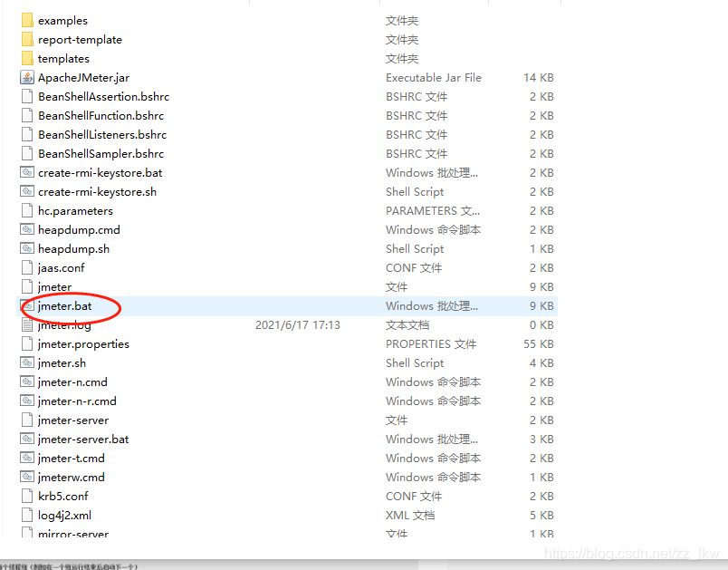Click the krb5.conf file icon
The height and width of the screenshot is (570, 728).
click(x=27, y=497)
